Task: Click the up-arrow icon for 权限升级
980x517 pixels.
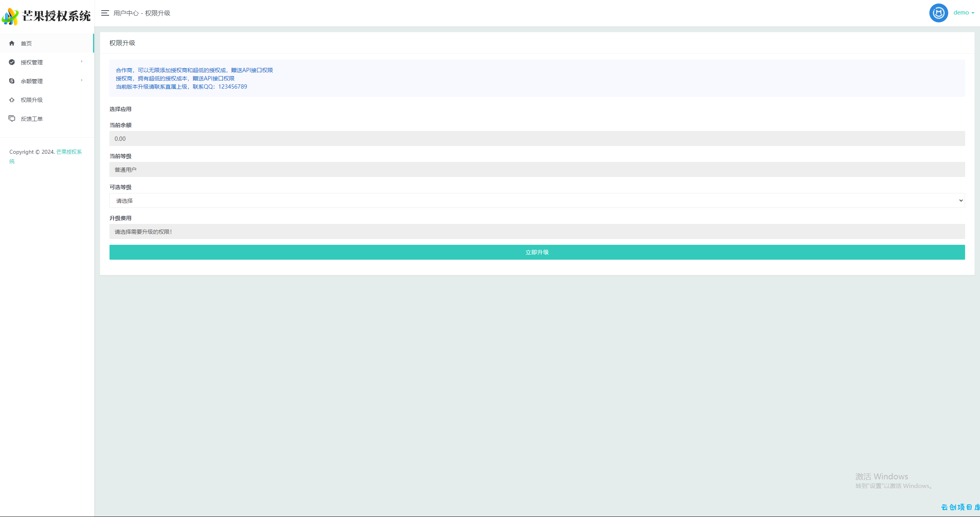Action: (x=12, y=100)
